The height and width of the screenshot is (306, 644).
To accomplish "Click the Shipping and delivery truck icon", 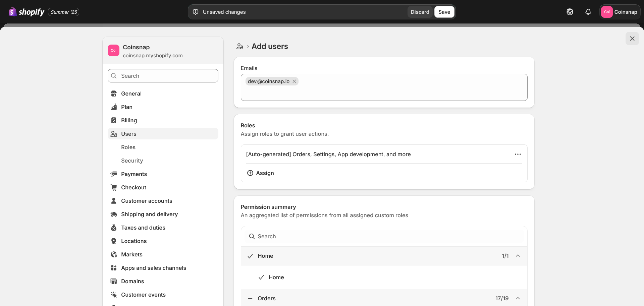I will [114, 214].
